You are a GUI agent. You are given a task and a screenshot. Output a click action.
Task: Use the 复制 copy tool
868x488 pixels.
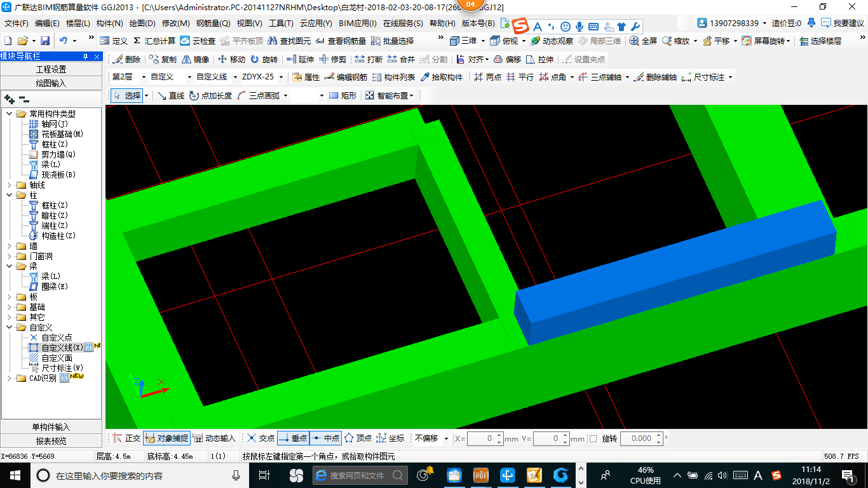(163, 59)
